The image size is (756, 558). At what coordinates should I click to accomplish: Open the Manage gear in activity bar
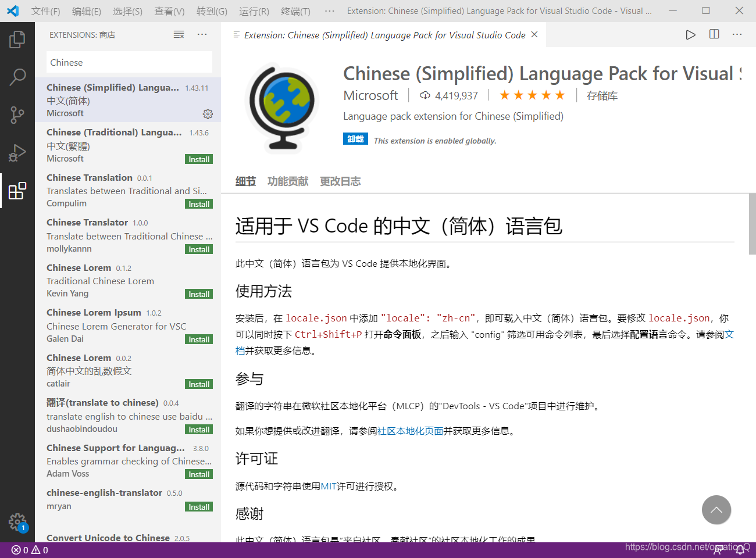pyautogui.click(x=17, y=521)
